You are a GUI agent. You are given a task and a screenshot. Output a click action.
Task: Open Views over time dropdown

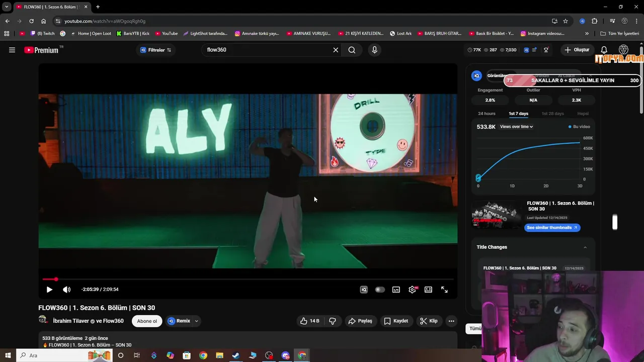pos(516,127)
